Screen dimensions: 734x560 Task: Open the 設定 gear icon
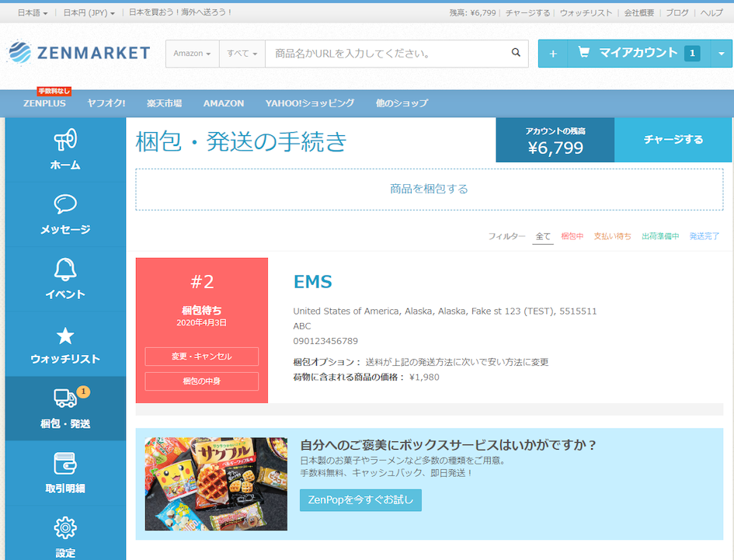(65, 528)
